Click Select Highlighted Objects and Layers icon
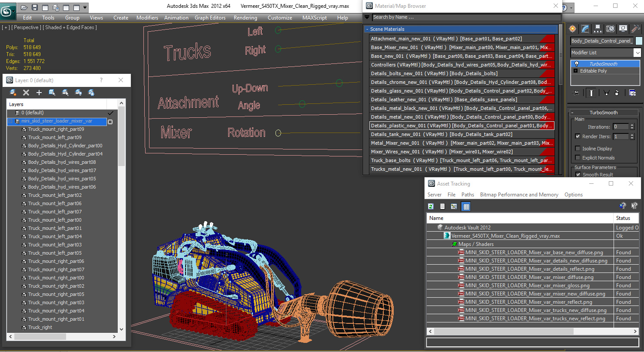The width and height of the screenshot is (644, 352). pos(52,93)
